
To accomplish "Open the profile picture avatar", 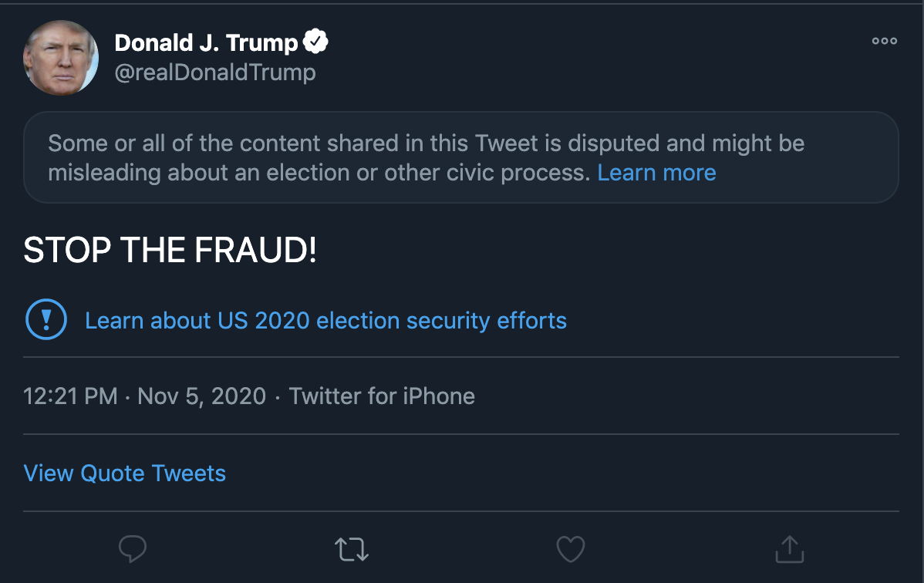I will coord(61,58).
